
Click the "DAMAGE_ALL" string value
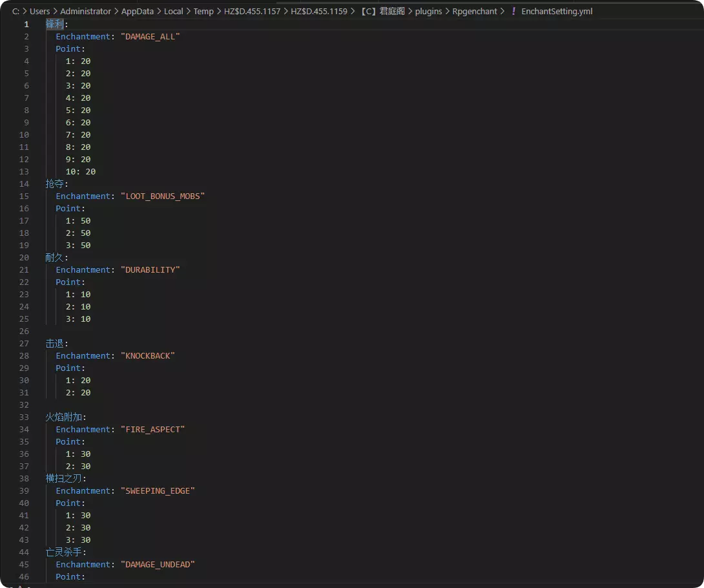coord(150,36)
